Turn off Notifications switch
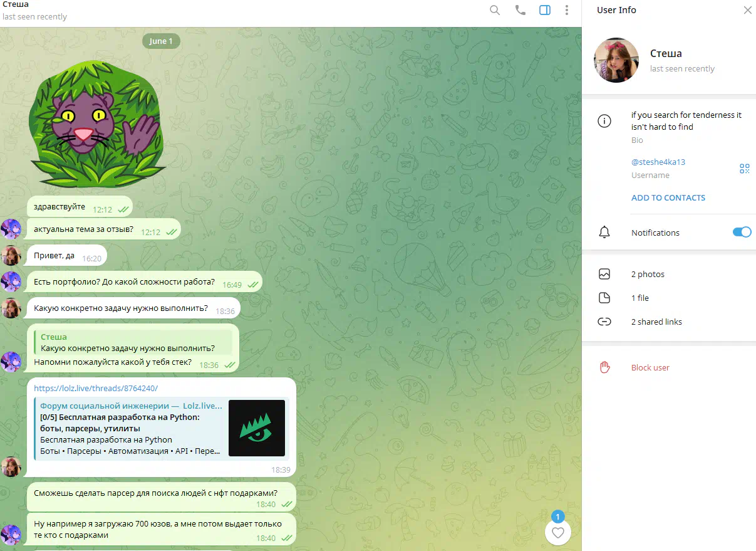 click(742, 232)
